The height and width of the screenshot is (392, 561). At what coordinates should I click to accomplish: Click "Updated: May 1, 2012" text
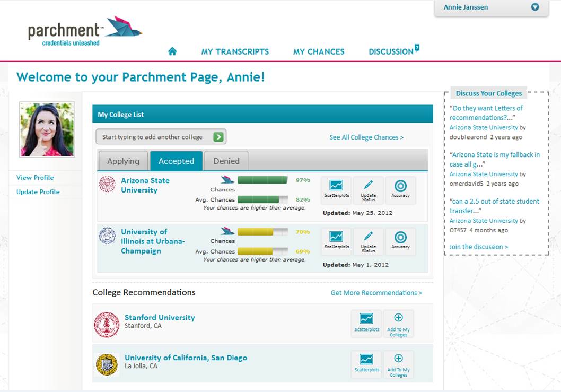pyautogui.click(x=356, y=265)
